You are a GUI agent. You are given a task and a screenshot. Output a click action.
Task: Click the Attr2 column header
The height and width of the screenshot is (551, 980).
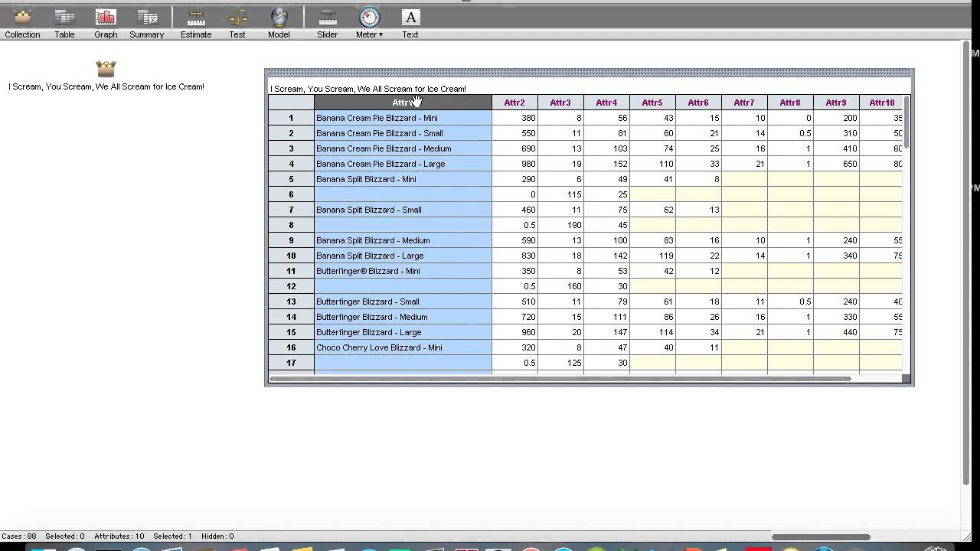[x=514, y=103]
